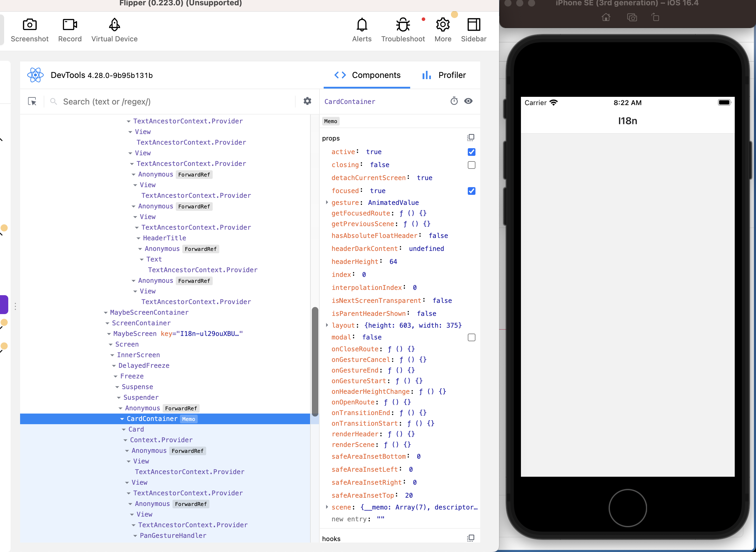Screen dimensions: 756x552
Task: Click the eye inspect-element icon
Action: (468, 101)
